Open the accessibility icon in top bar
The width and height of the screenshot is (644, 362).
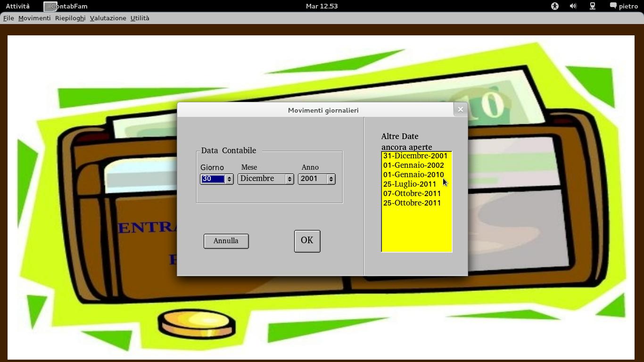[555, 6]
